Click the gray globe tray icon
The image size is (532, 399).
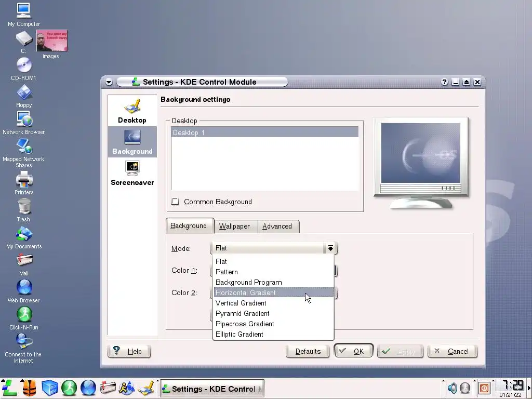pos(465,388)
